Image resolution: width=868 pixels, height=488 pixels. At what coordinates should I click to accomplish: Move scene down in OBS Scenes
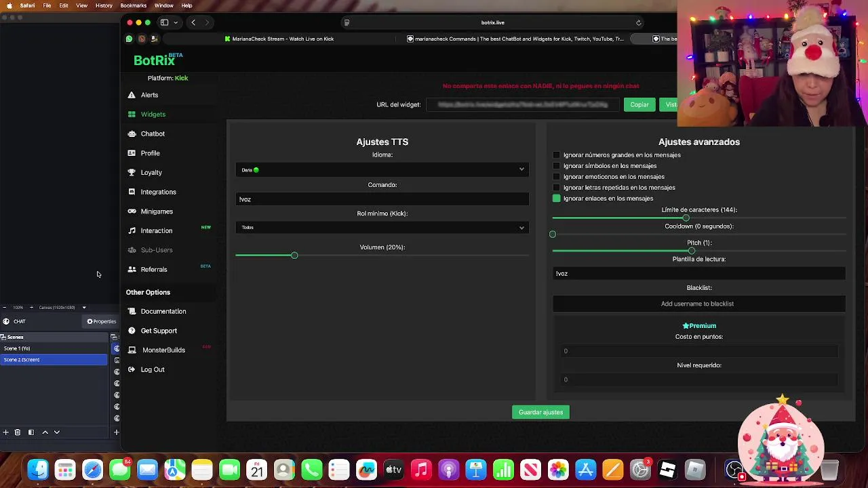click(x=57, y=432)
